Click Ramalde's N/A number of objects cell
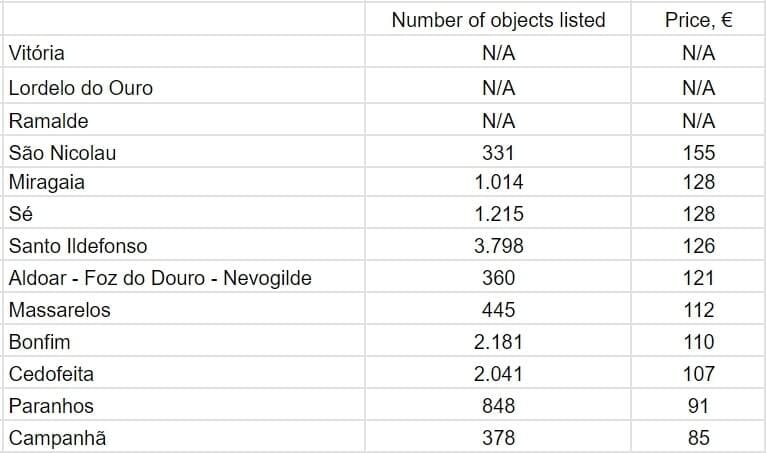The width and height of the screenshot is (766, 453). 498,121
